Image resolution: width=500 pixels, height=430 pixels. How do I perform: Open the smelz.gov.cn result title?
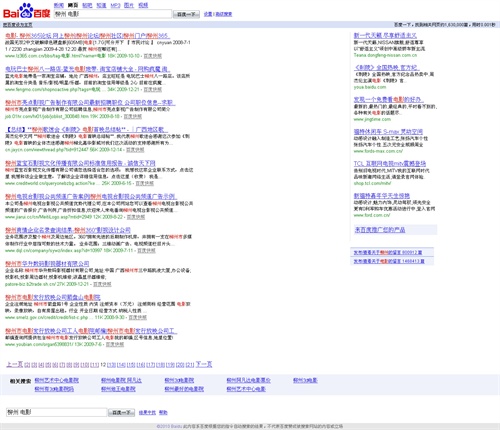coord(53,297)
